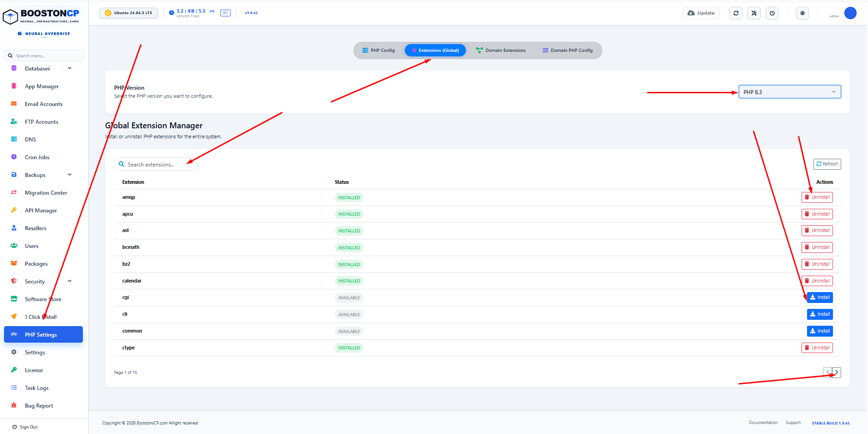This screenshot has width=868, height=434.
Task: Click the AVAILABLE status for cgi
Action: click(x=349, y=298)
